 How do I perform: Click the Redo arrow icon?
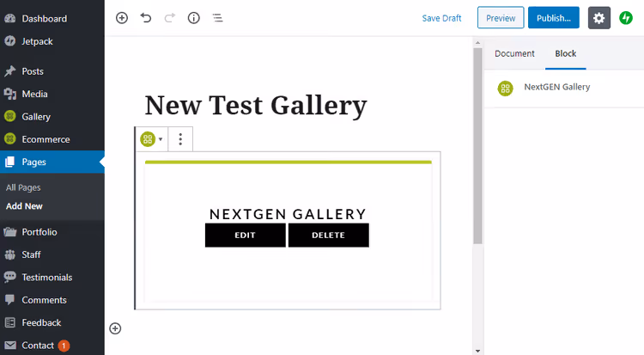(170, 18)
